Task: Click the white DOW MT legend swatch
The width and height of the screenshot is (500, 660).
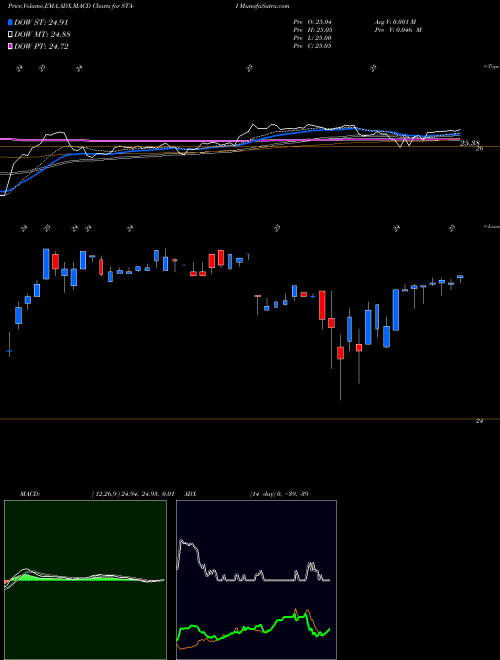Action: click(x=10, y=35)
